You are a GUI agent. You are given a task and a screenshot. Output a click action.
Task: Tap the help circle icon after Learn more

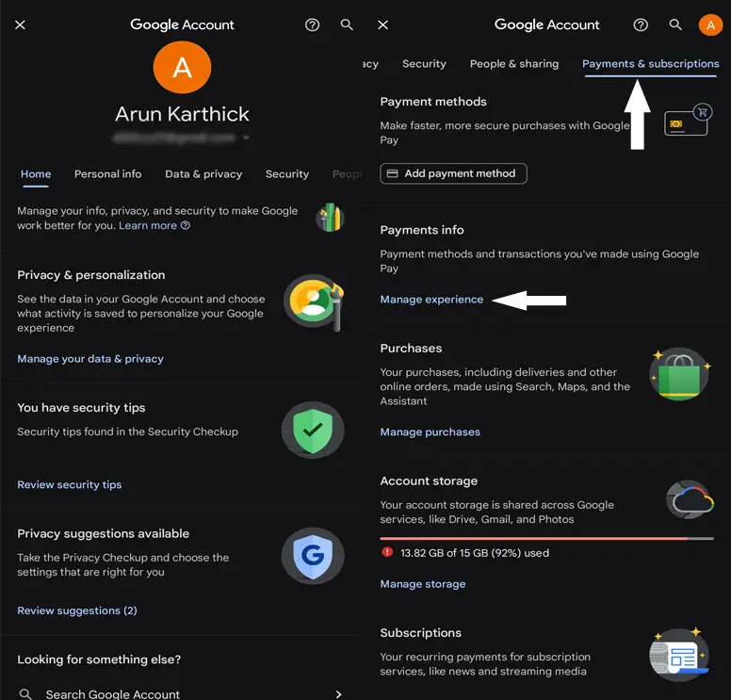pos(186,225)
